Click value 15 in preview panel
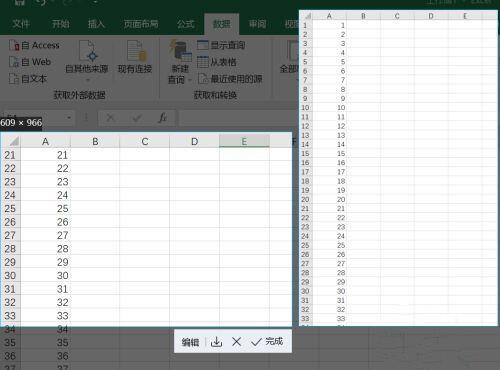This screenshot has height=370, width=500. click(x=341, y=154)
